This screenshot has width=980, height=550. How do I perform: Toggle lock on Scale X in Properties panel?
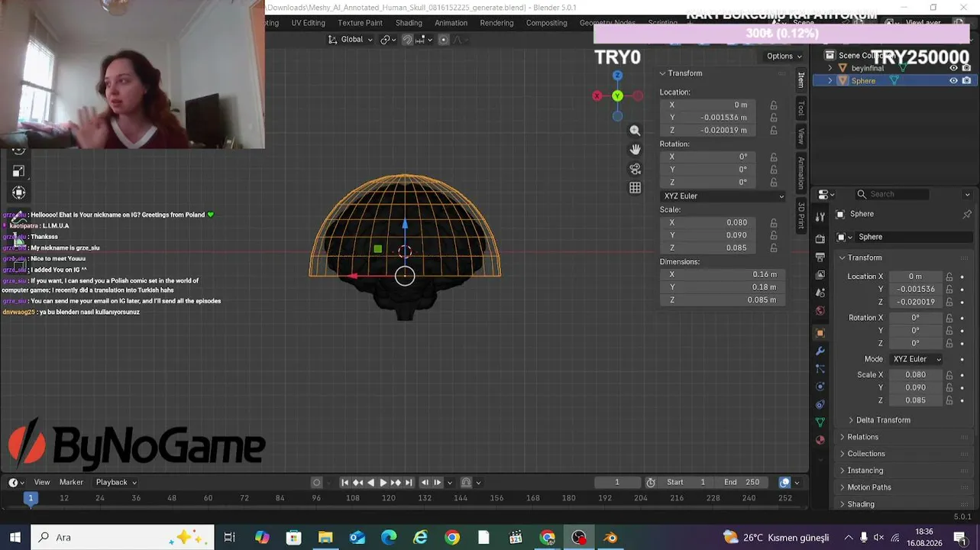[x=949, y=375]
